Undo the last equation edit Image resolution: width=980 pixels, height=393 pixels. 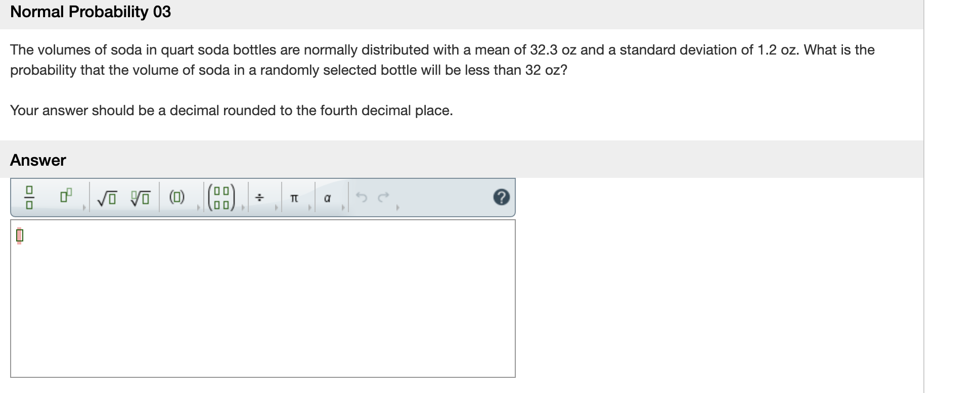point(363,197)
